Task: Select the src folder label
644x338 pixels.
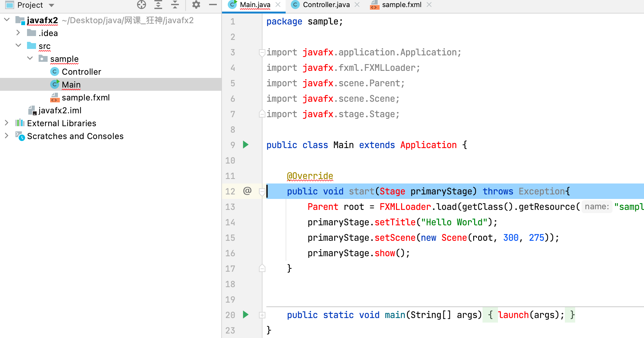Action: coord(44,46)
